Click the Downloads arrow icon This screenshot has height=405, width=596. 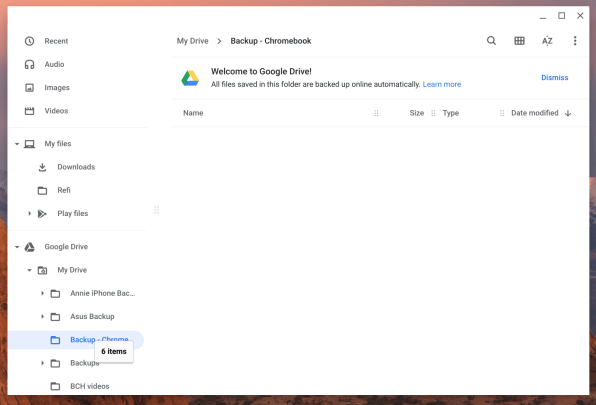point(42,167)
